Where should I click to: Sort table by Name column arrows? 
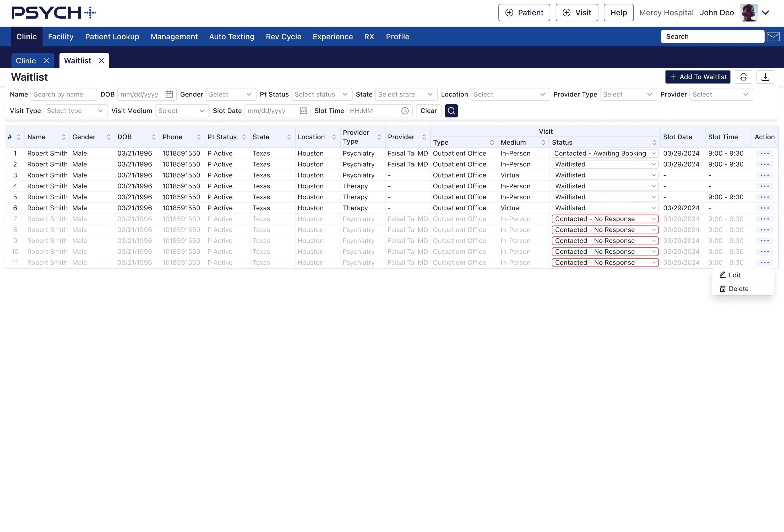click(63, 137)
